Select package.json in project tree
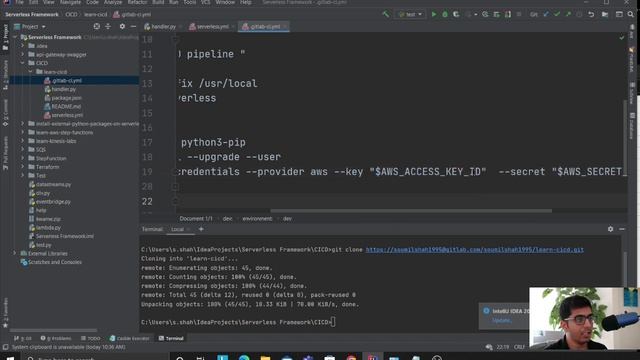The image size is (640, 360). pos(67,98)
